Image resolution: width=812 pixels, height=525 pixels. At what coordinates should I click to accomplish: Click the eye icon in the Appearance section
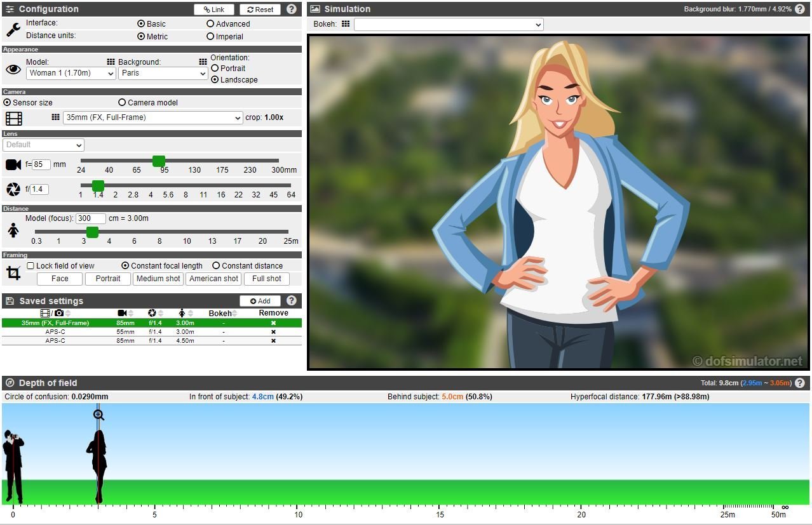[13, 69]
